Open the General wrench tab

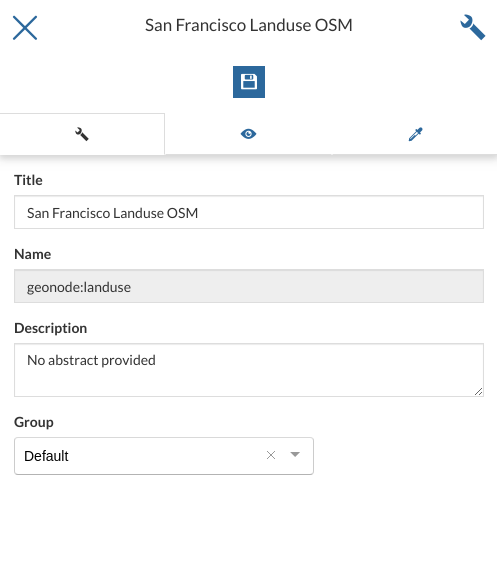tap(82, 134)
